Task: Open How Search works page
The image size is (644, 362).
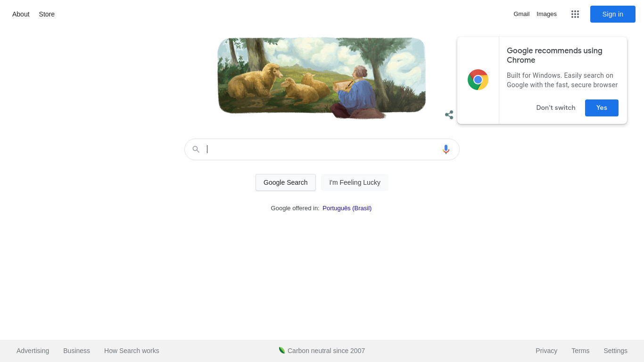Action: [x=132, y=351]
